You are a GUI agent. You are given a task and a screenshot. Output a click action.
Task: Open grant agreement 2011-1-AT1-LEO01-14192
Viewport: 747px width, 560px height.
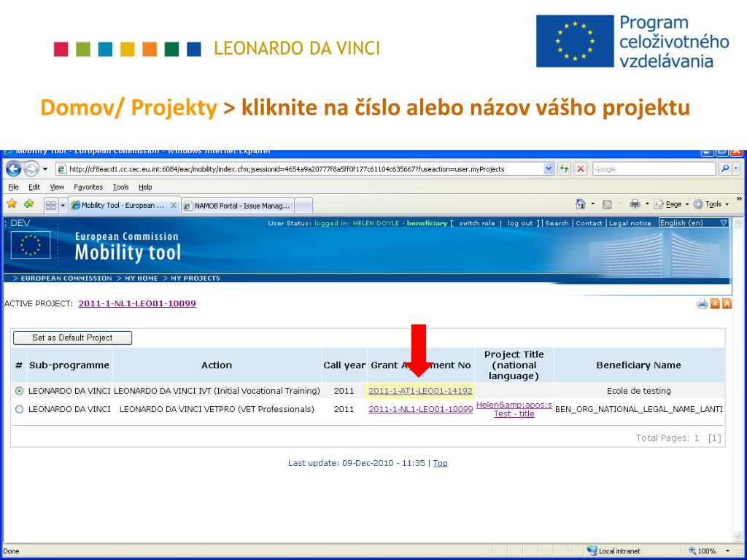pyautogui.click(x=421, y=391)
